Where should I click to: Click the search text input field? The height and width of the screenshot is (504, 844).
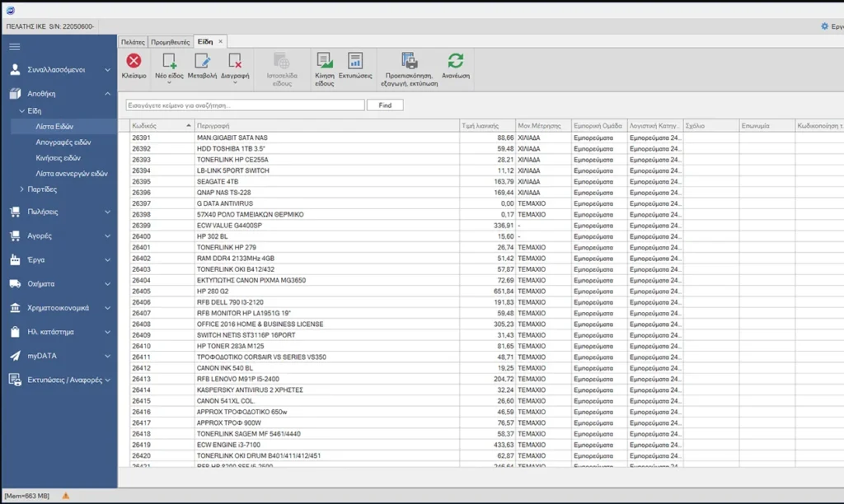pos(246,105)
